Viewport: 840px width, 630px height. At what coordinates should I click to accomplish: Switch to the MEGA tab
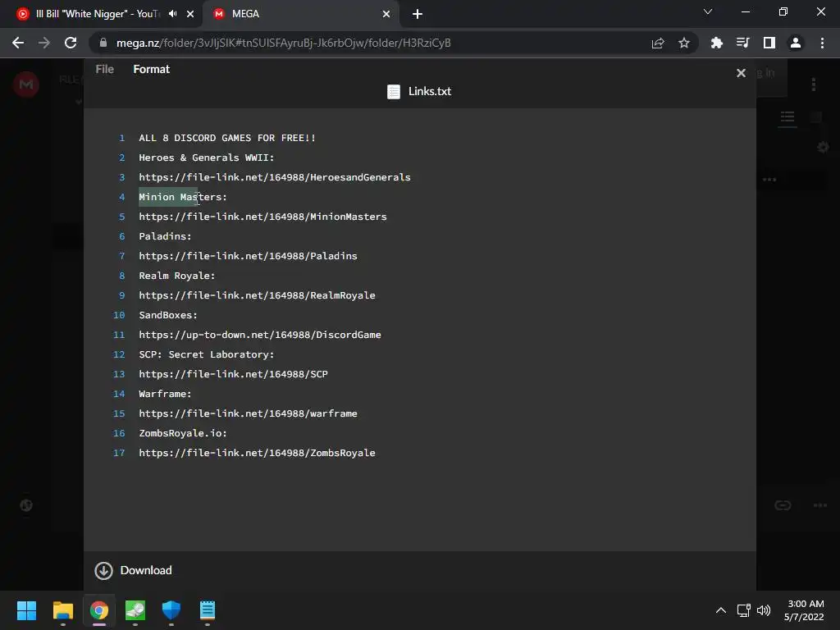[301, 14]
